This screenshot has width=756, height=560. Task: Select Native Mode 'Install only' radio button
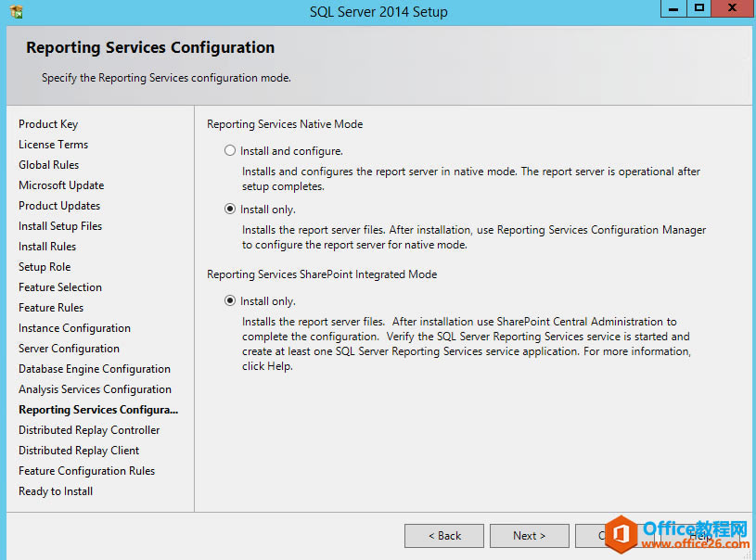pyautogui.click(x=230, y=209)
